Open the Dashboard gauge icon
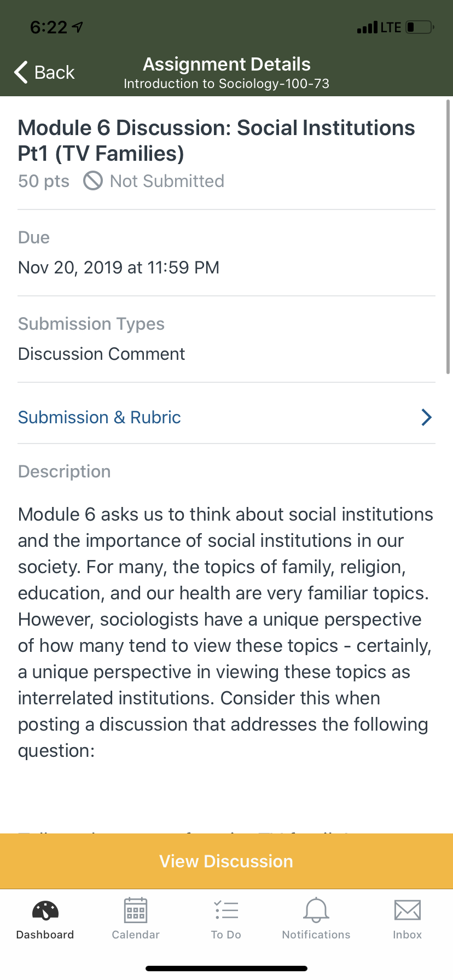The height and width of the screenshot is (980, 453). point(45,911)
